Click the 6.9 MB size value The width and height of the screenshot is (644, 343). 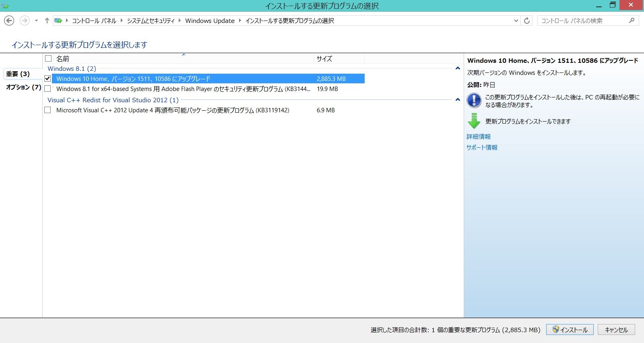326,110
